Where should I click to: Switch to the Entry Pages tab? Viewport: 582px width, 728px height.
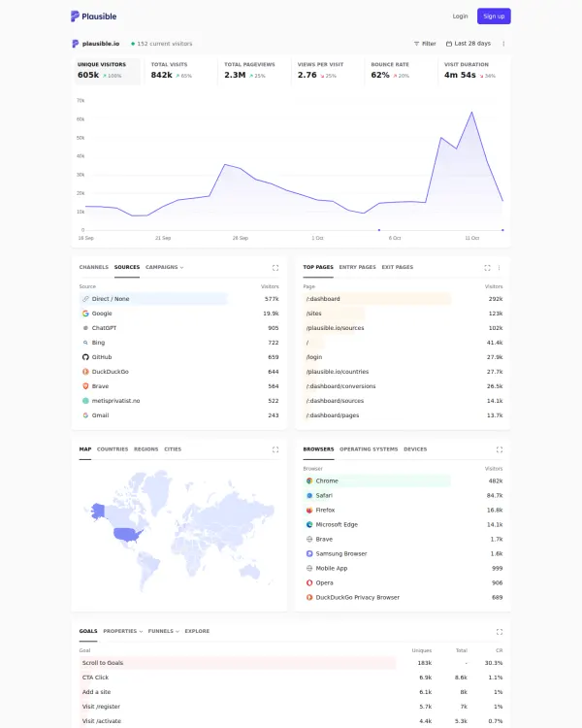click(357, 268)
